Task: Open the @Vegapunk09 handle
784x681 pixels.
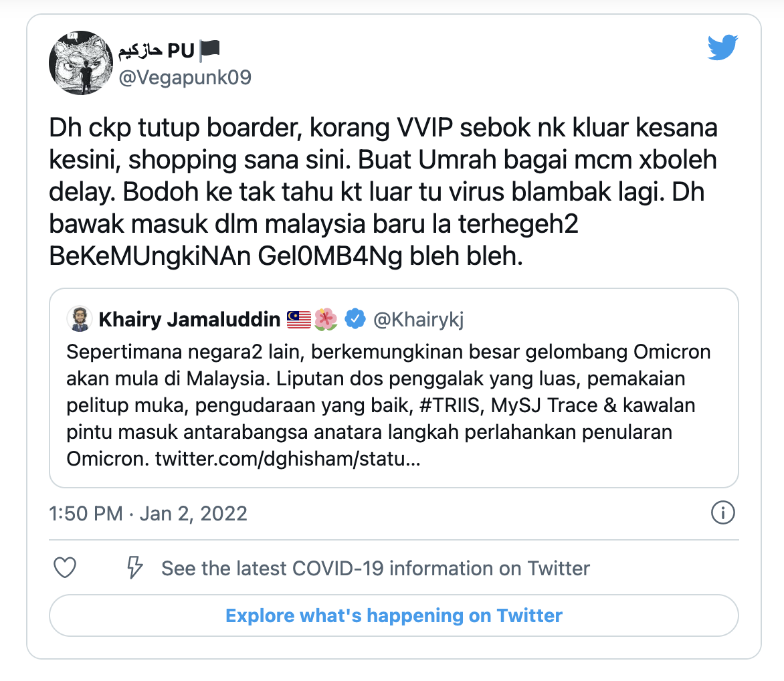Action: pos(185,78)
